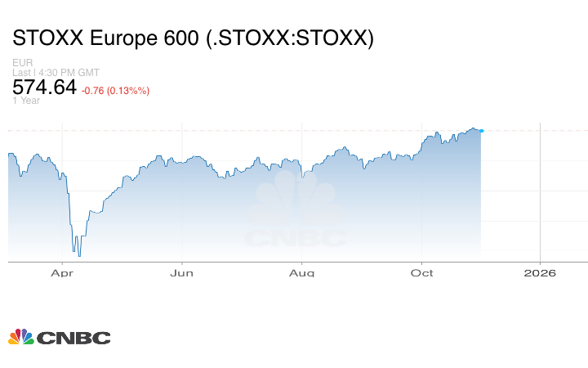Click the dashed last-price line right of dot
The image size is (588, 368).
(x=531, y=131)
